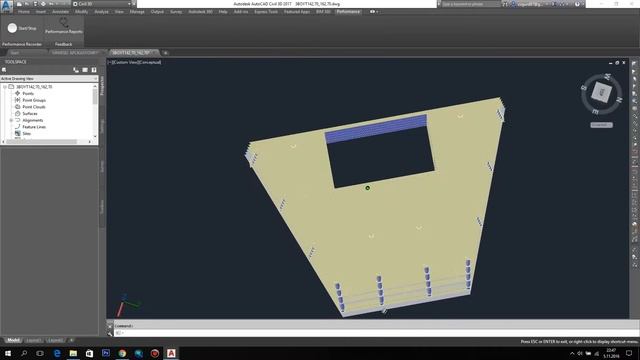This screenshot has height=360, width=640.
Task: Switch to the Model layout tab
Action: pyautogui.click(x=13, y=340)
